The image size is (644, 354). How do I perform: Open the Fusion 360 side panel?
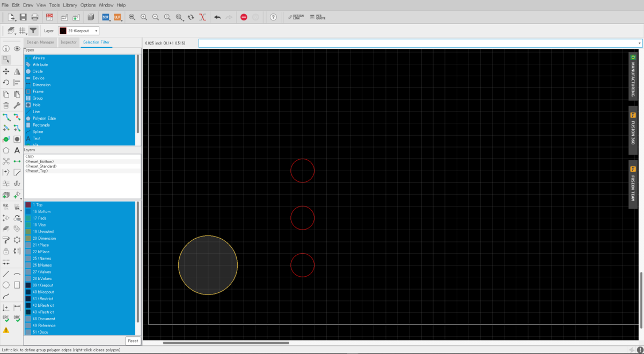point(633,130)
